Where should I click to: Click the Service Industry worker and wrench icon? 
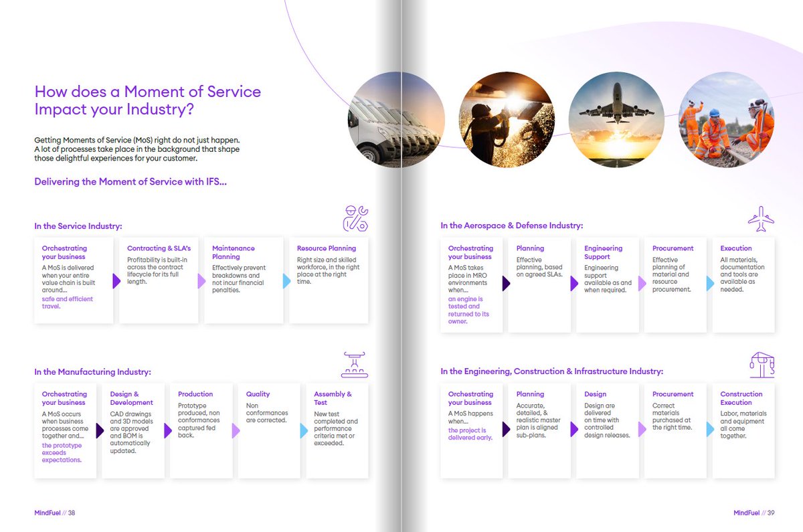coord(355,219)
